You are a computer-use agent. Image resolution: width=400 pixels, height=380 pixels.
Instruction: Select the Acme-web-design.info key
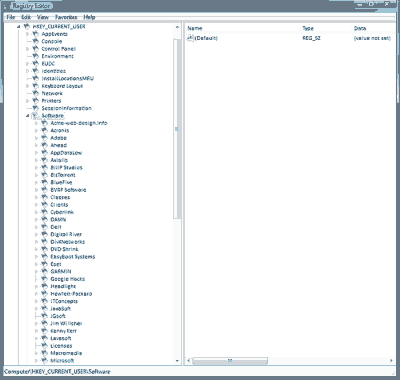79,123
